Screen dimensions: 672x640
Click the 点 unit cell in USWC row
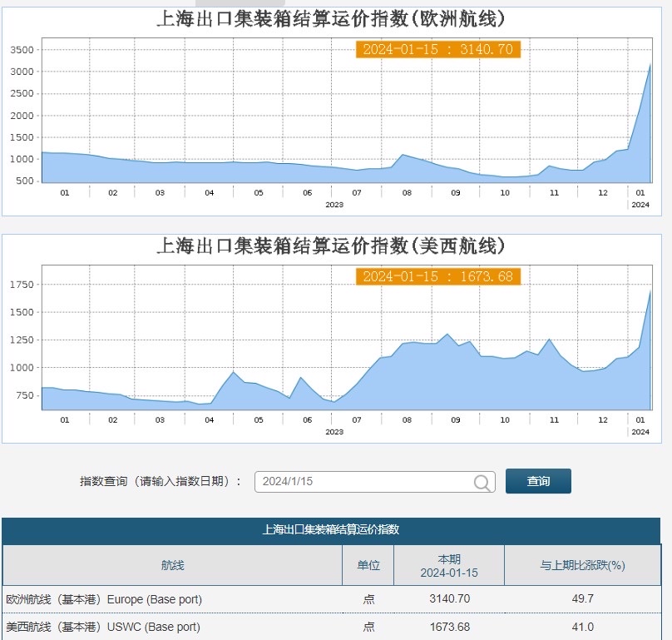click(x=368, y=627)
